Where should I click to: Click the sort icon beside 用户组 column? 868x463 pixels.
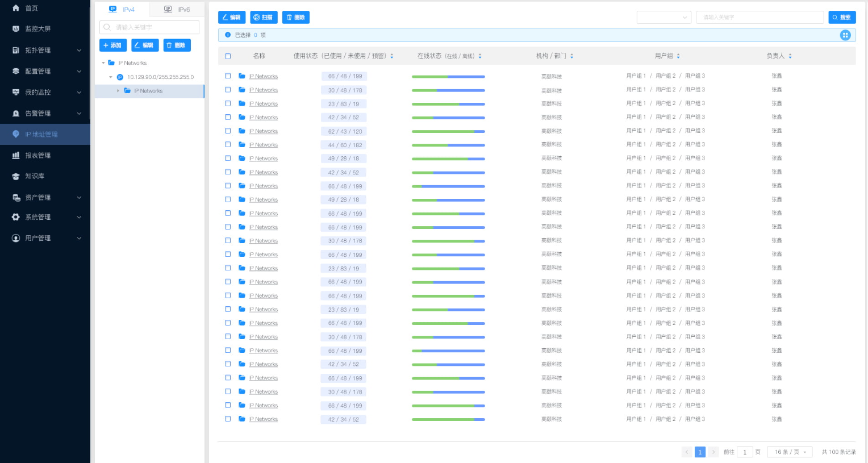[678, 56]
